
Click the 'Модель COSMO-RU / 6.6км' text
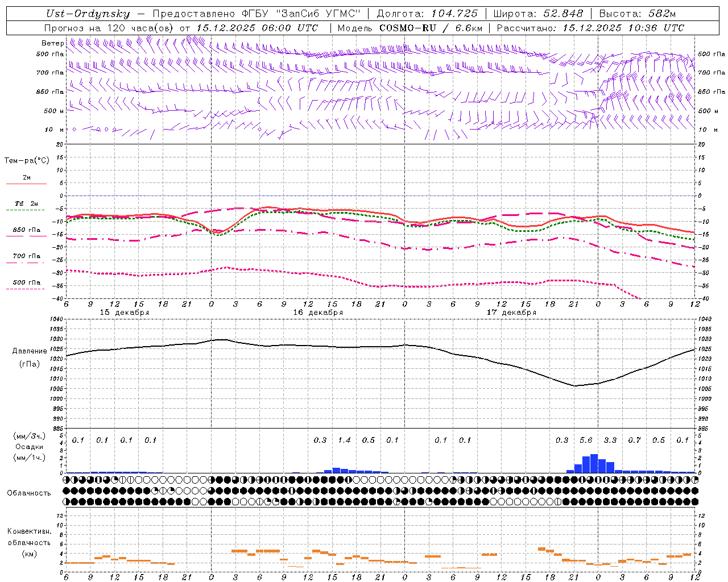(x=410, y=28)
